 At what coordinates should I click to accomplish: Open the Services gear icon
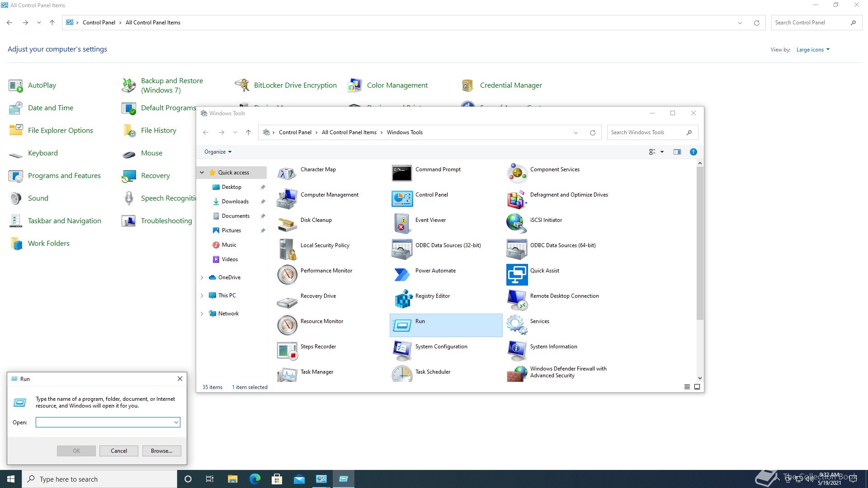click(x=517, y=325)
